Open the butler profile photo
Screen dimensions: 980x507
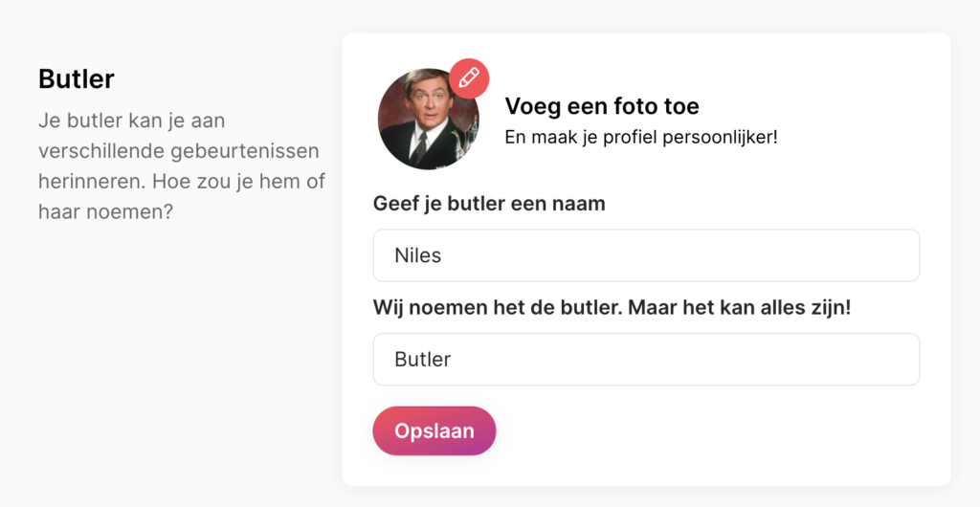429,119
